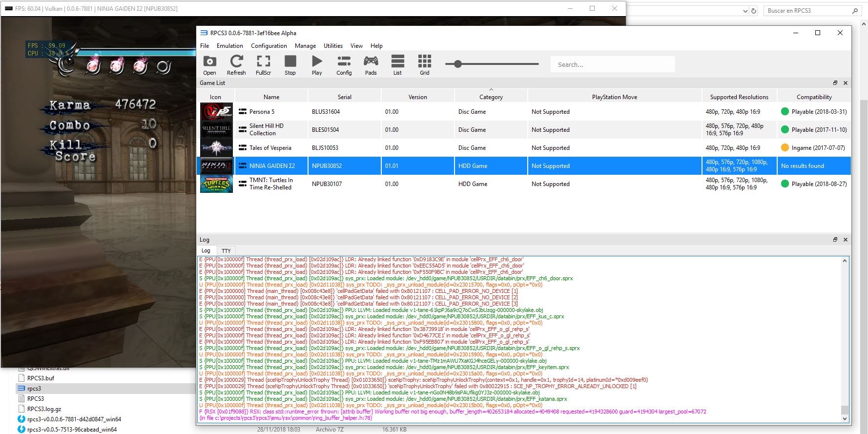This screenshot has height=434, width=868.
Task: Open the View menu
Action: tap(357, 46)
